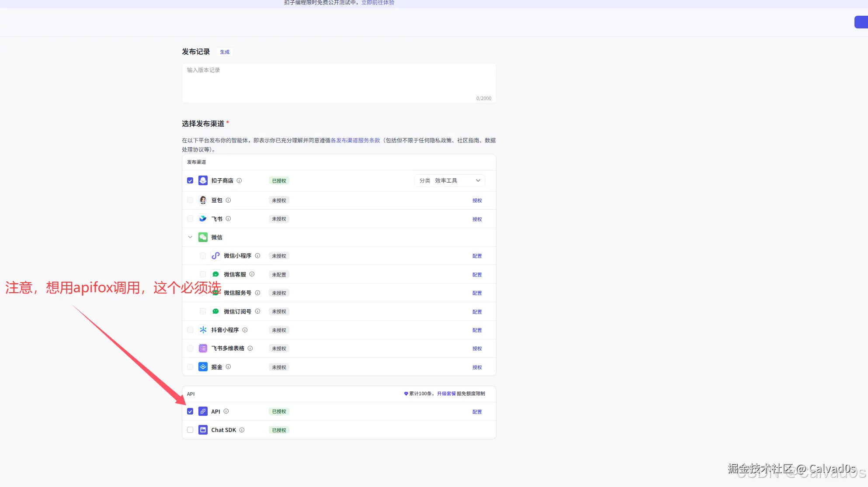Viewport: 868px width, 487px height.
Task: Click the purple 飞书多维表格 icon
Action: click(203, 349)
